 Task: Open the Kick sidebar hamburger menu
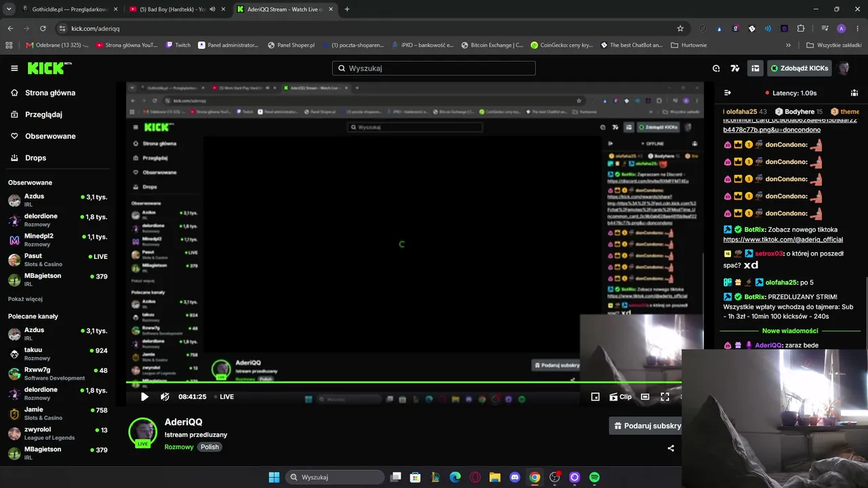click(x=14, y=68)
